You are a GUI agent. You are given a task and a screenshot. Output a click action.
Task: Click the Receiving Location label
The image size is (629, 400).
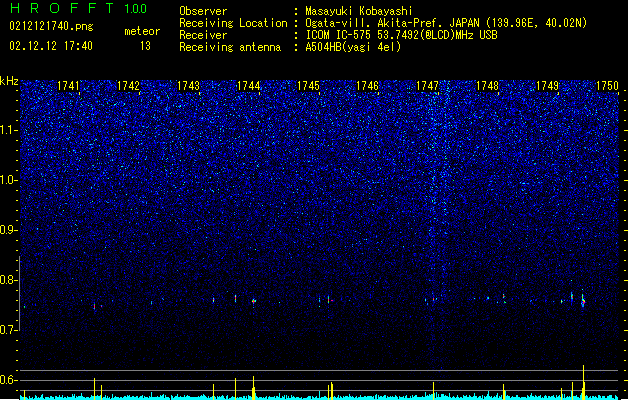pyautogui.click(x=233, y=23)
